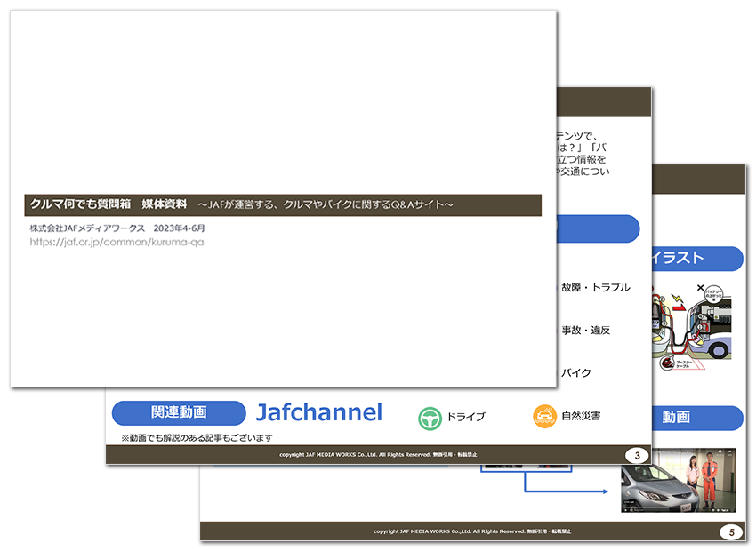Click the 事故・違反 category text
The width and height of the screenshot is (756, 551).
click(586, 331)
